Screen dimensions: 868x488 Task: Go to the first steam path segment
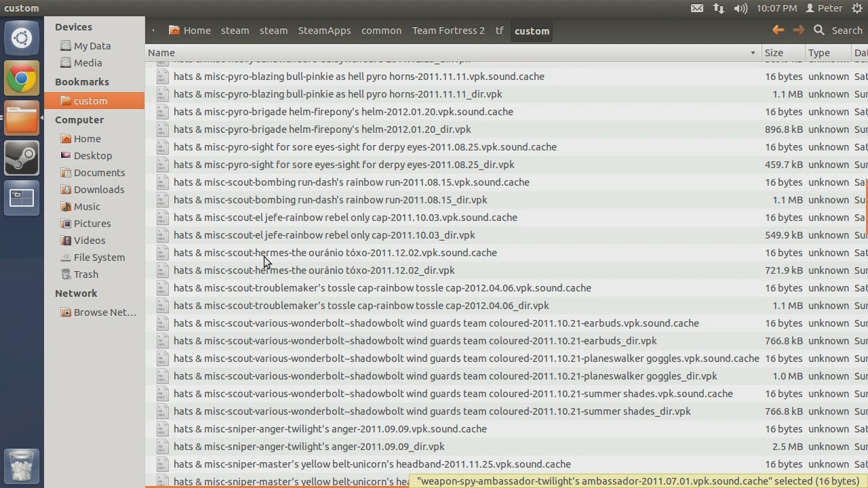pyautogui.click(x=235, y=30)
